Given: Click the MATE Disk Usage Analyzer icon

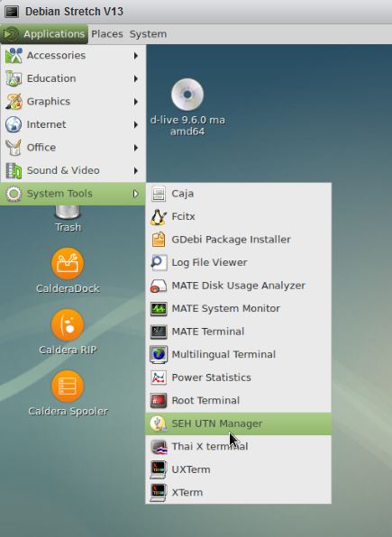Looking at the screenshot, I should [159, 286].
